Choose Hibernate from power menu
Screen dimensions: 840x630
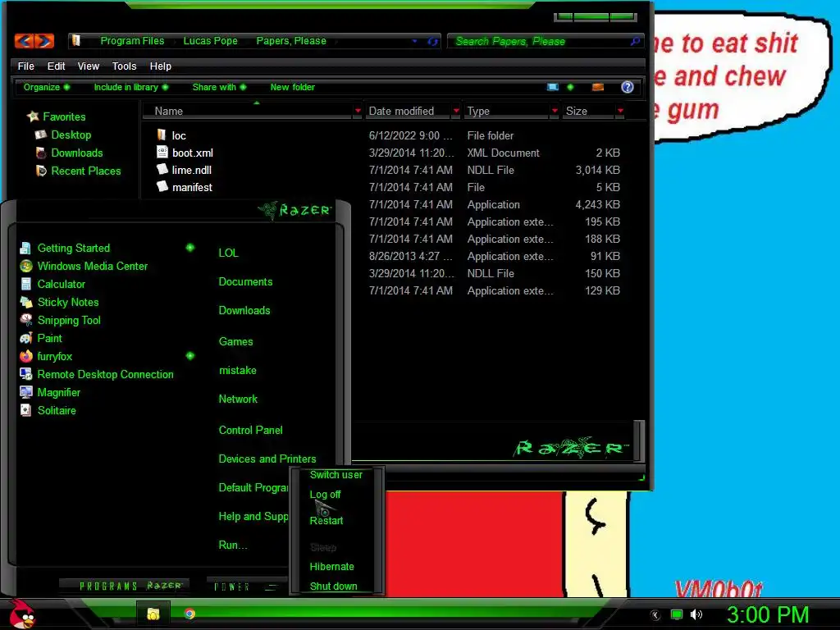(331, 567)
